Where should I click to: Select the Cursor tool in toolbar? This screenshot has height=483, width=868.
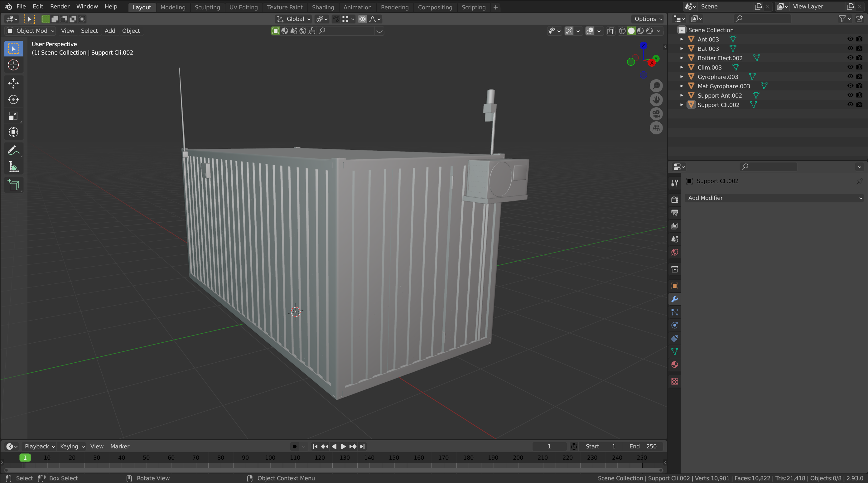(13, 65)
